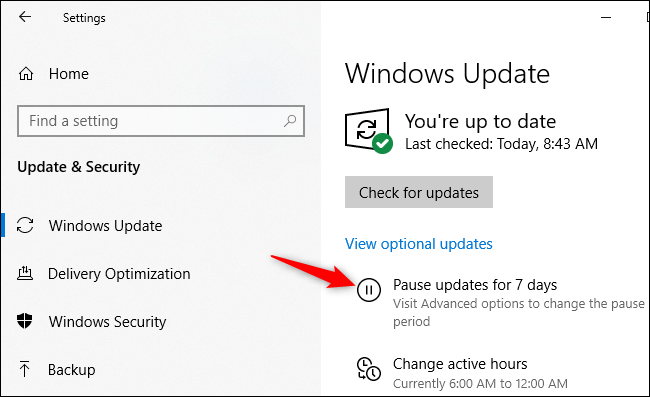
Task: Click the Windows Update sync arrows icon in sidebar
Action: [25, 225]
